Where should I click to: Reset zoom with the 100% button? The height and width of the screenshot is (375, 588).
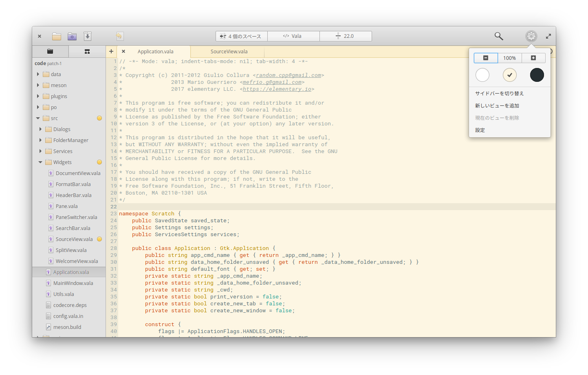pos(509,58)
